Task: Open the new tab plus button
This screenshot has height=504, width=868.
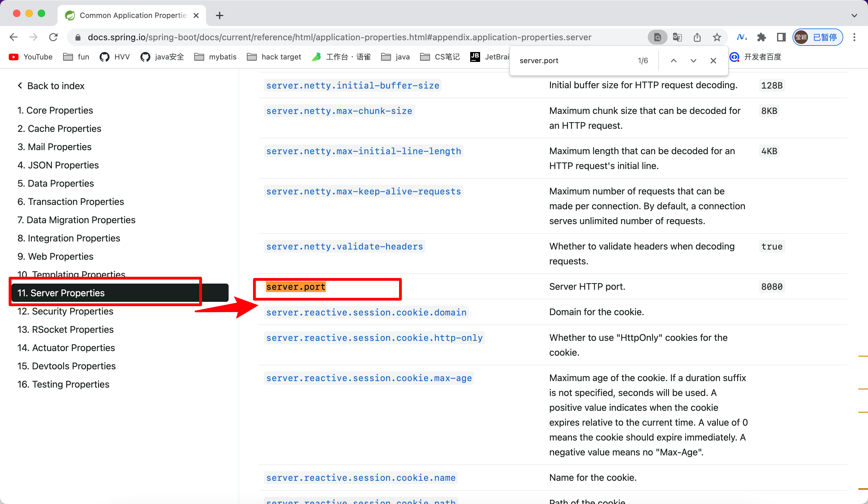Action: [x=219, y=15]
